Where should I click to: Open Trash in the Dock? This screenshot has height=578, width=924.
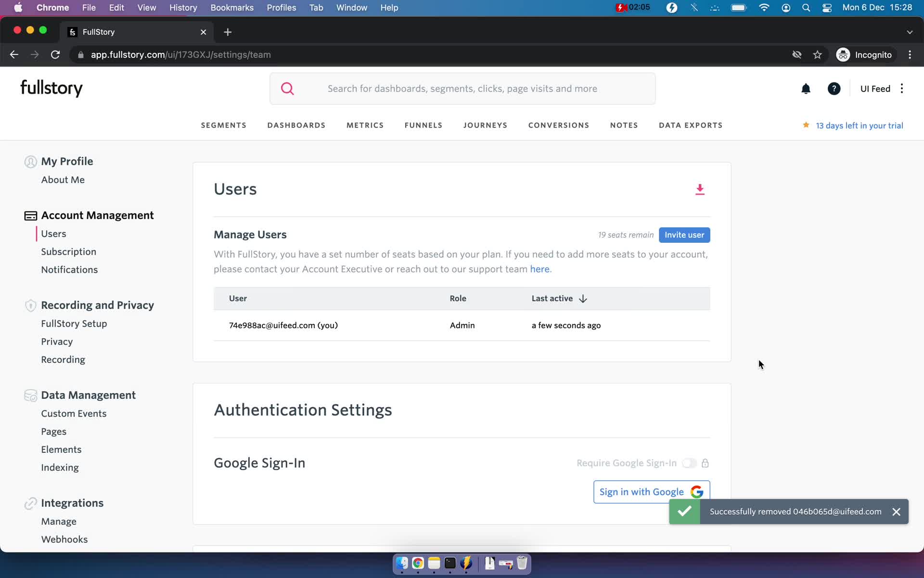(x=522, y=563)
